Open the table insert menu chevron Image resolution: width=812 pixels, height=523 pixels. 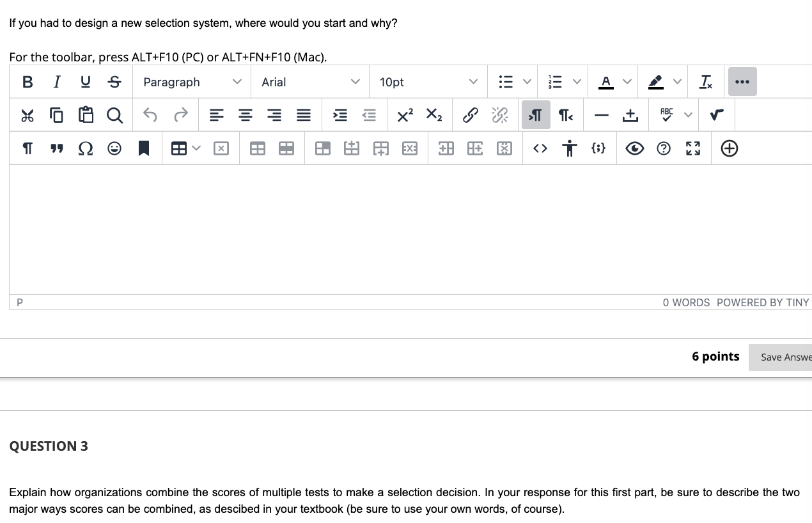(196, 148)
